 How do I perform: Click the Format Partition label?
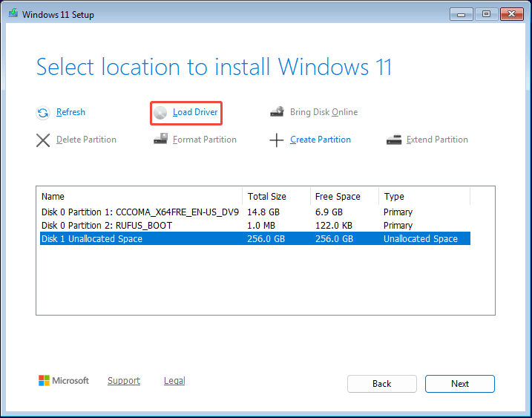[x=205, y=140]
